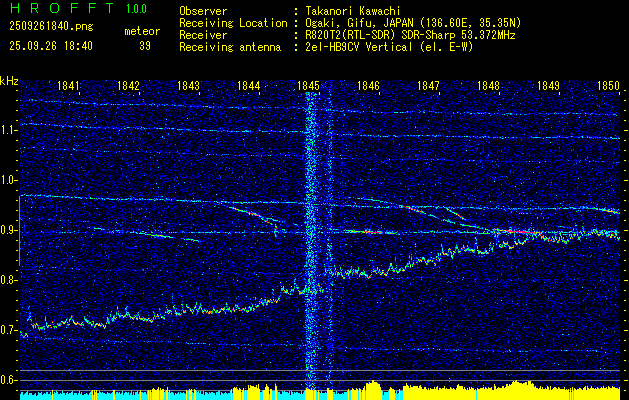Click the 1841 time marker

coord(69,87)
